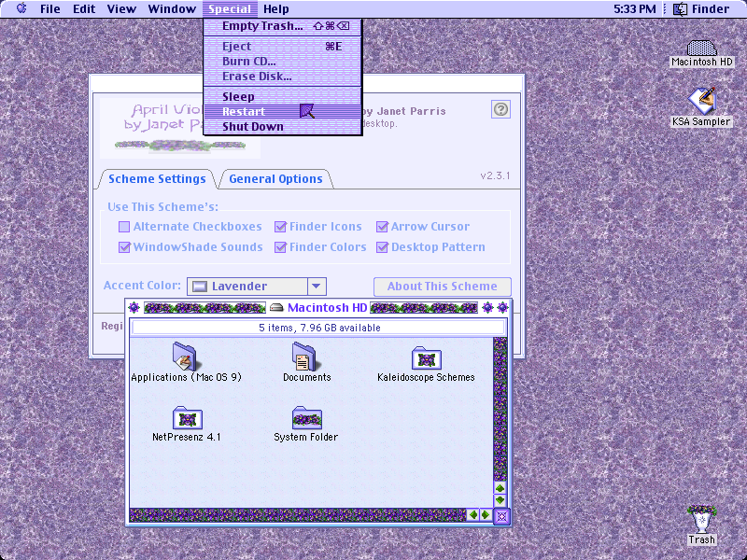The height and width of the screenshot is (560, 747).
Task: Enable the Alternate Checkboxes option
Action: coord(124,227)
